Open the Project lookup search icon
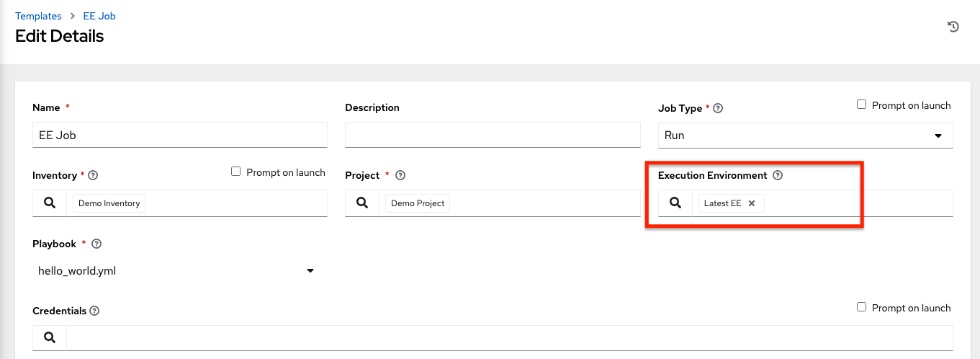The width and height of the screenshot is (980, 359). point(362,203)
